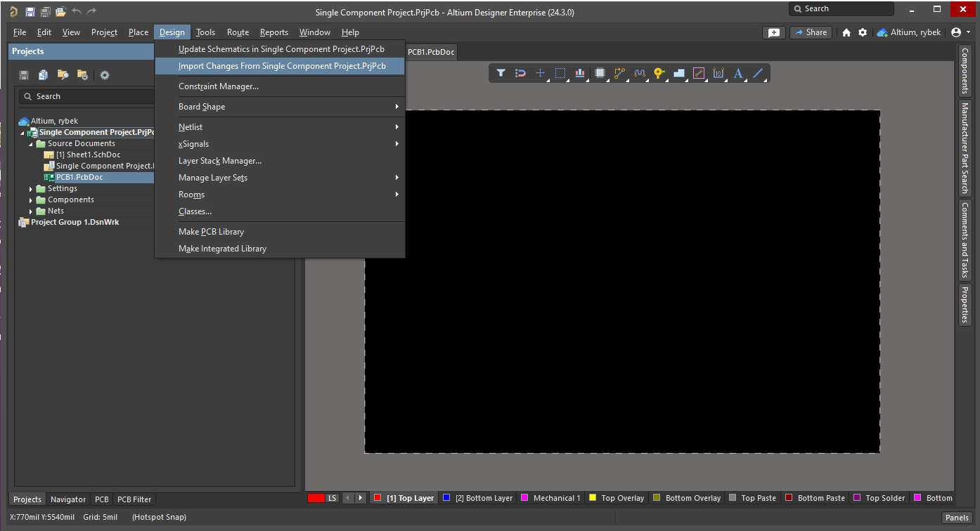Click the undo arrow in title bar
The height and width of the screenshot is (531, 980).
76,12
